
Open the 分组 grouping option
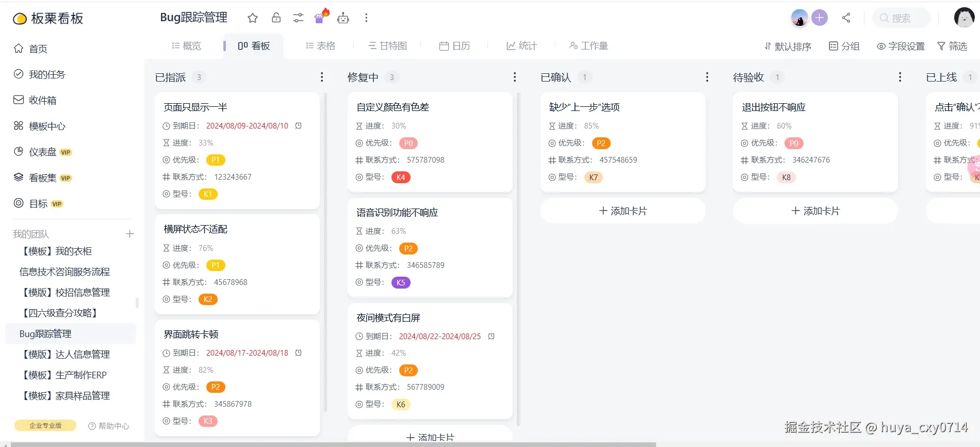[x=844, y=46]
